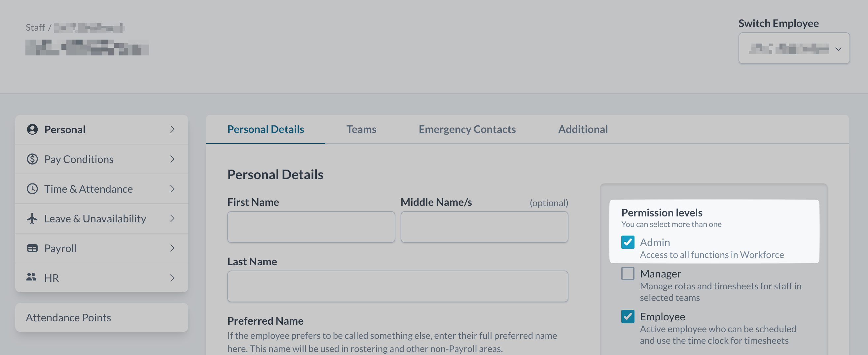Enable the Manager permission checkbox
This screenshot has width=868, height=355.
point(628,274)
